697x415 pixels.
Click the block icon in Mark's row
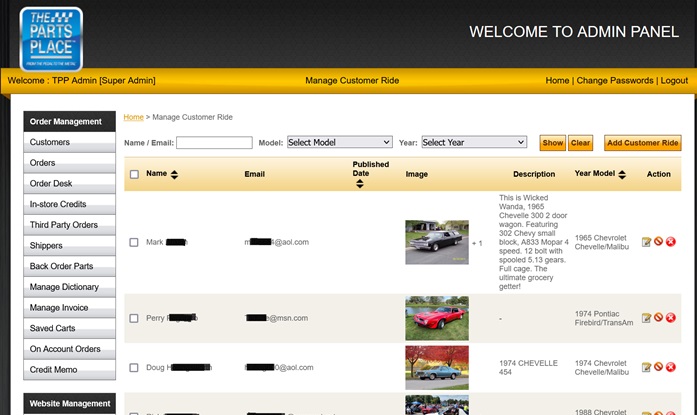658,242
